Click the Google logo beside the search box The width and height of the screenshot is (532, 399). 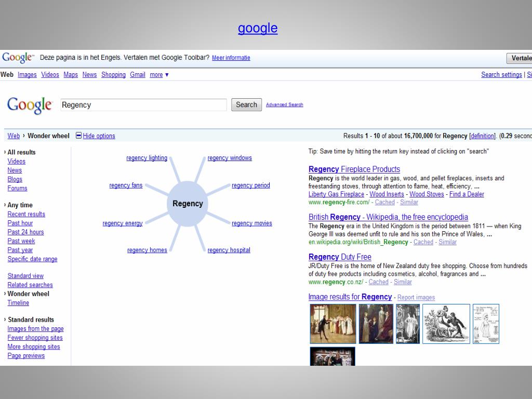pyautogui.click(x=30, y=105)
